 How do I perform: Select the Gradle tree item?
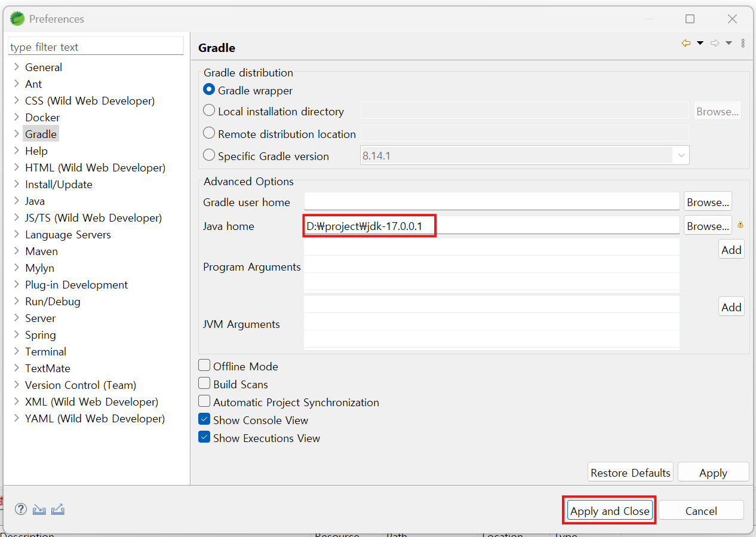tap(41, 134)
